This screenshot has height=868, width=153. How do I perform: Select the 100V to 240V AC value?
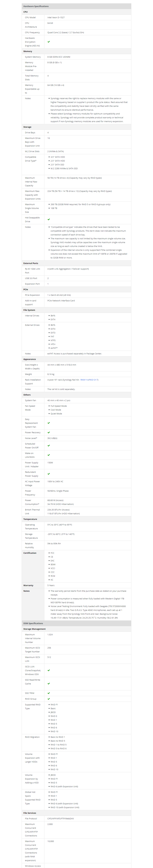55,482
